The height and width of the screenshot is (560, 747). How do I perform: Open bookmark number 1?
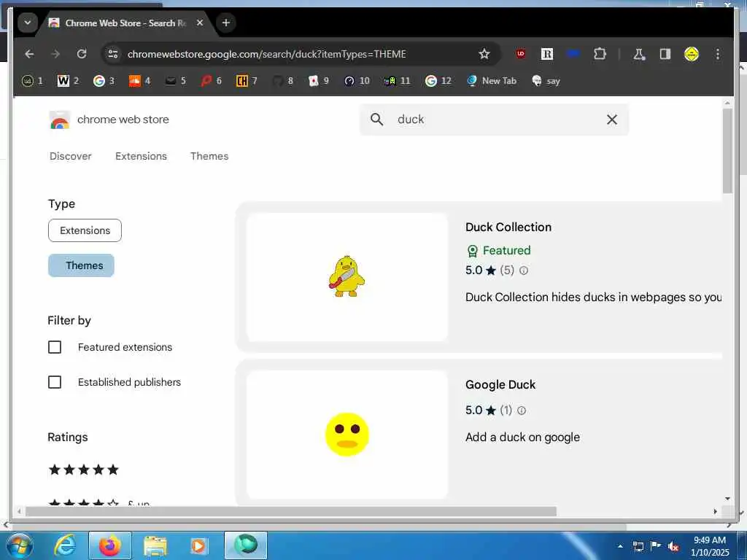click(x=32, y=80)
